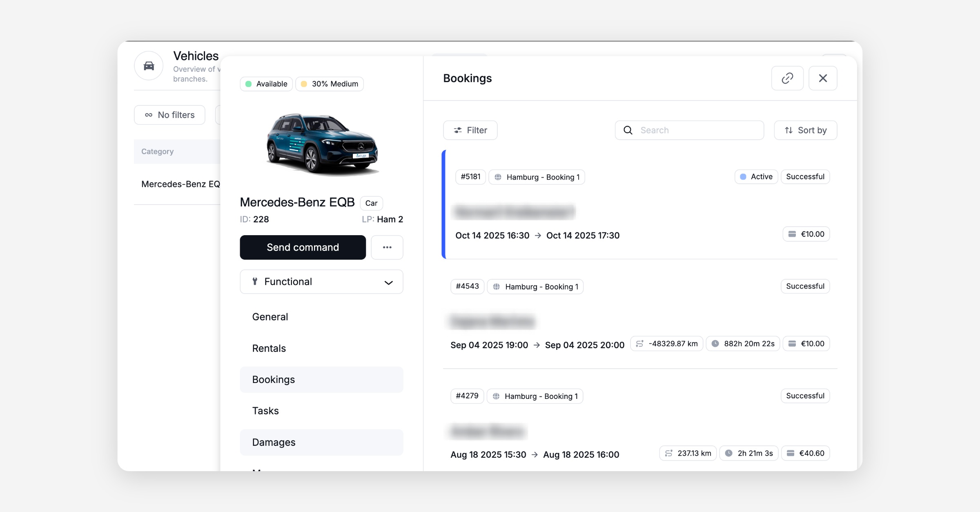Open booking #4543 ID tag
The height and width of the screenshot is (512, 980).
tap(467, 286)
